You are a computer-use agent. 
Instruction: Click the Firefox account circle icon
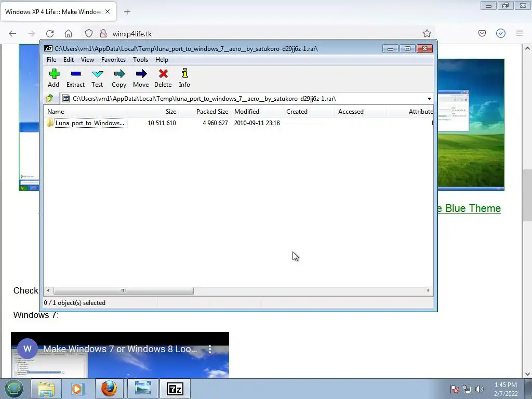point(501,33)
